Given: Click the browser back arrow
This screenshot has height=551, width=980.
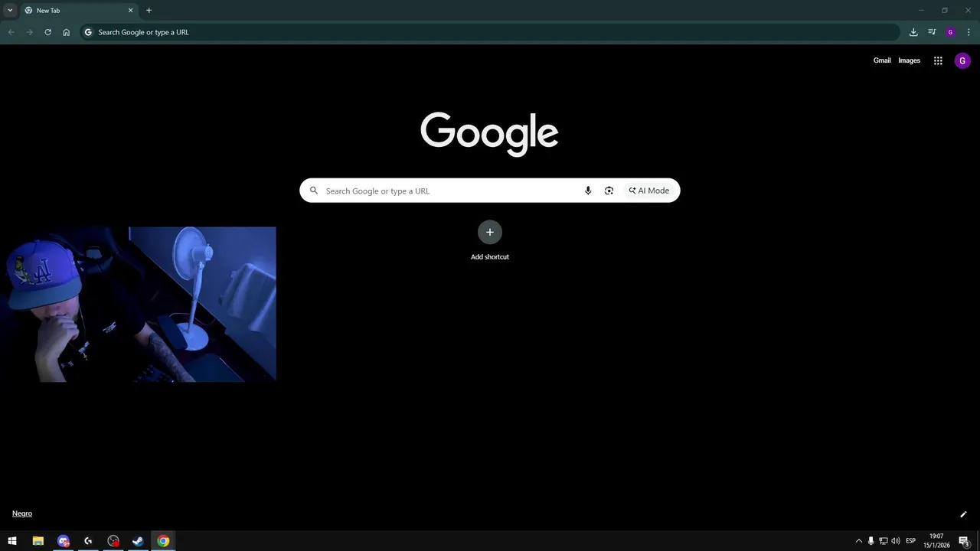Looking at the screenshot, I should [x=11, y=32].
